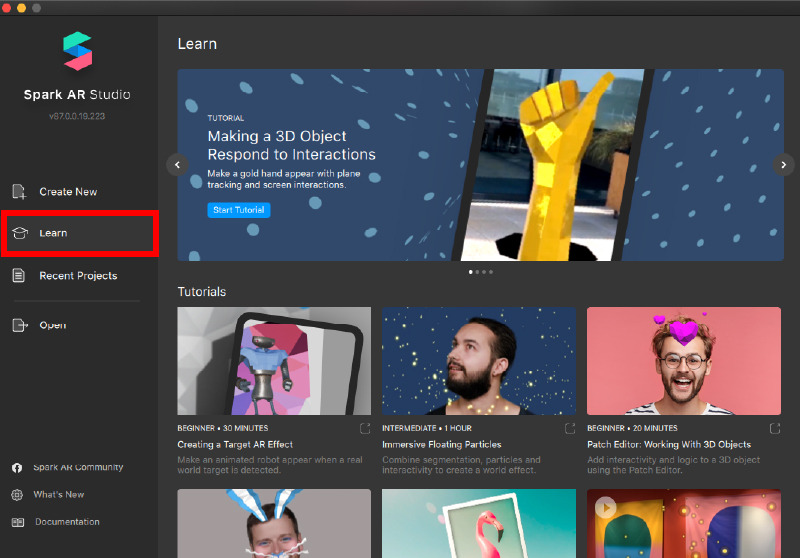
Task: Click the BEGINNER • 30 MINUTES label
Action: click(222, 428)
